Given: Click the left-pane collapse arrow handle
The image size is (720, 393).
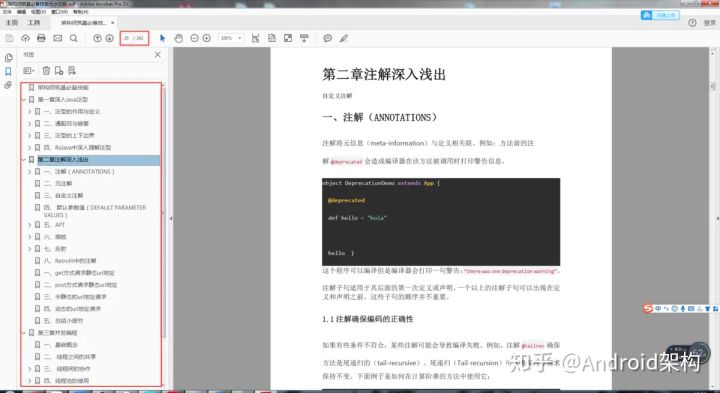Looking at the screenshot, I should click(x=171, y=219).
